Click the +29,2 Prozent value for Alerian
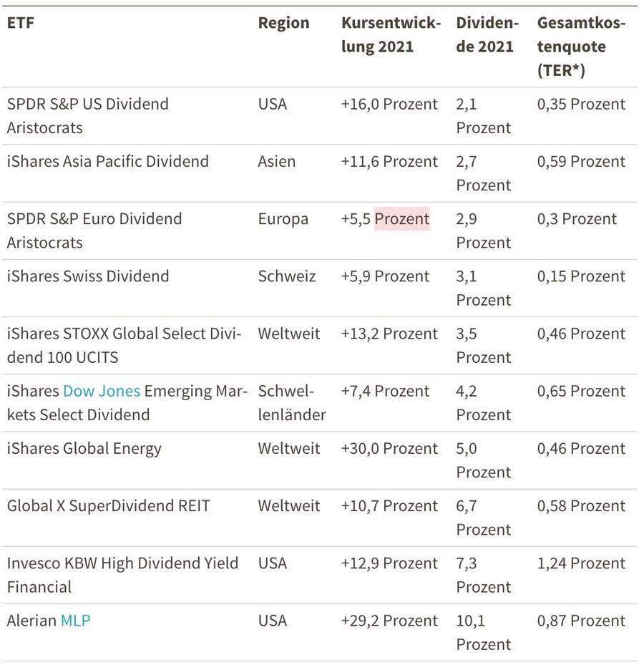Screen dimensions: 644x665 point(389,621)
